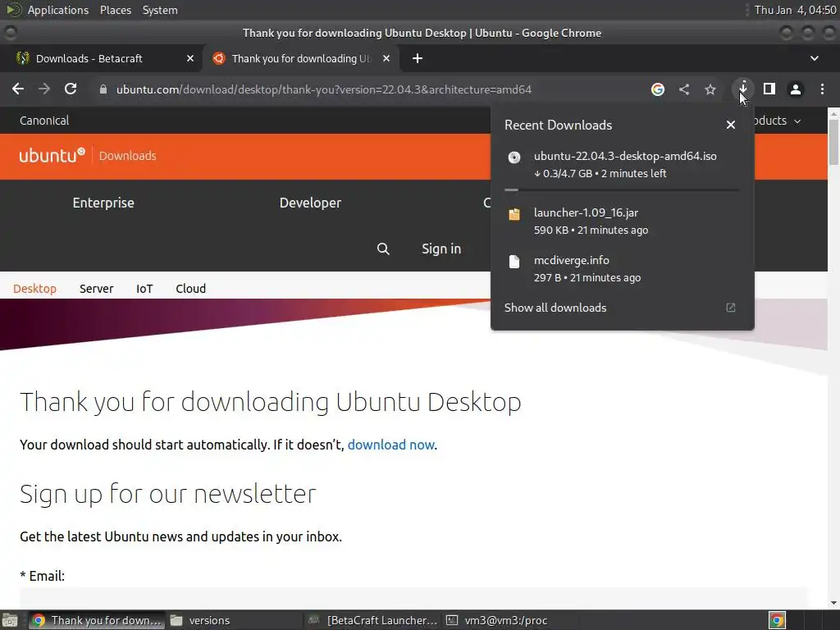
Task: Click the Google icon in address bar
Action: coord(658,89)
